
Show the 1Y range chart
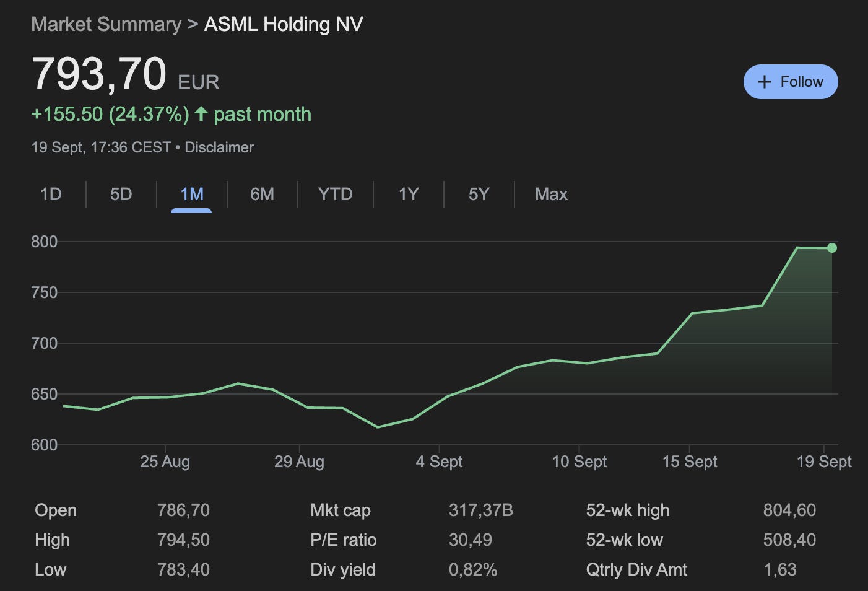click(x=409, y=195)
